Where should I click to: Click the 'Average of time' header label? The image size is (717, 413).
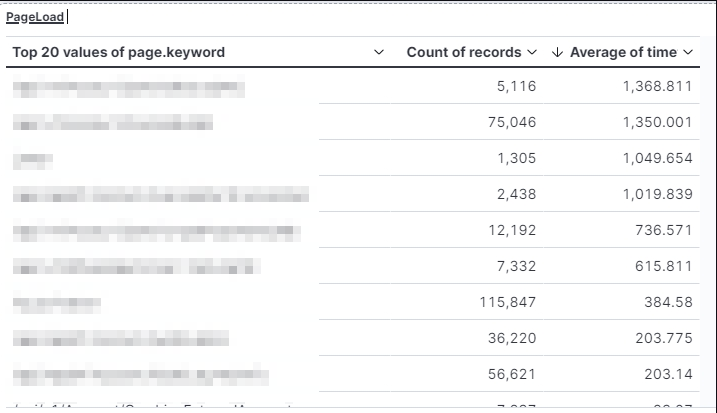point(624,52)
